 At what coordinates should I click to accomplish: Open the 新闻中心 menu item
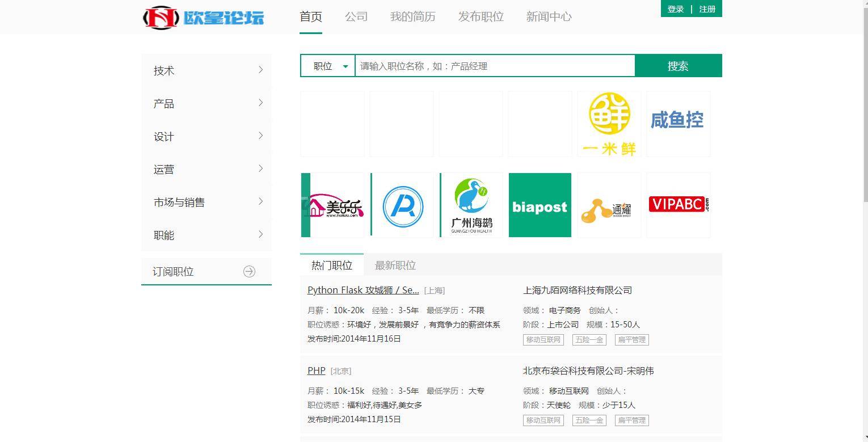(x=548, y=16)
